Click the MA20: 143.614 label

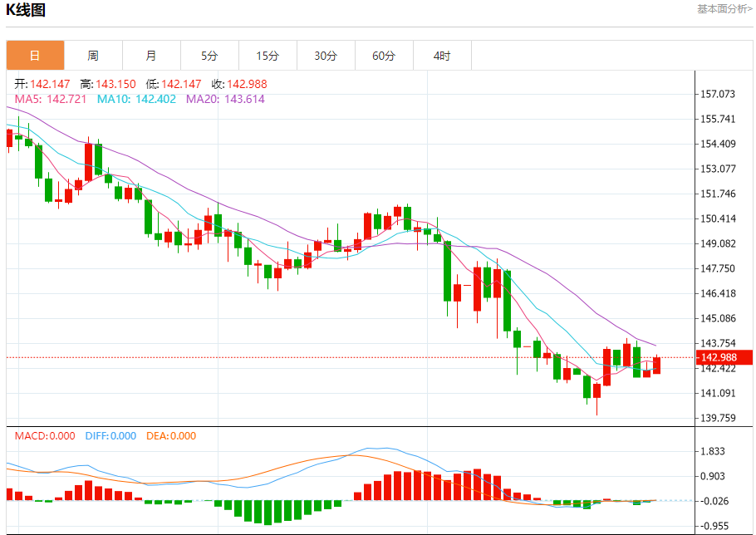pos(226,100)
